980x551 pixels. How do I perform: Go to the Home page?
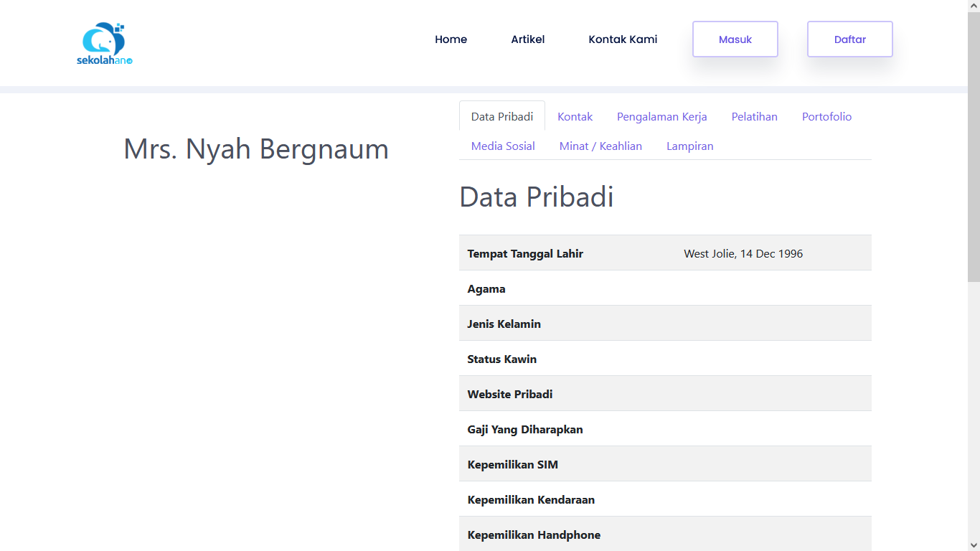pyautogui.click(x=451, y=39)
